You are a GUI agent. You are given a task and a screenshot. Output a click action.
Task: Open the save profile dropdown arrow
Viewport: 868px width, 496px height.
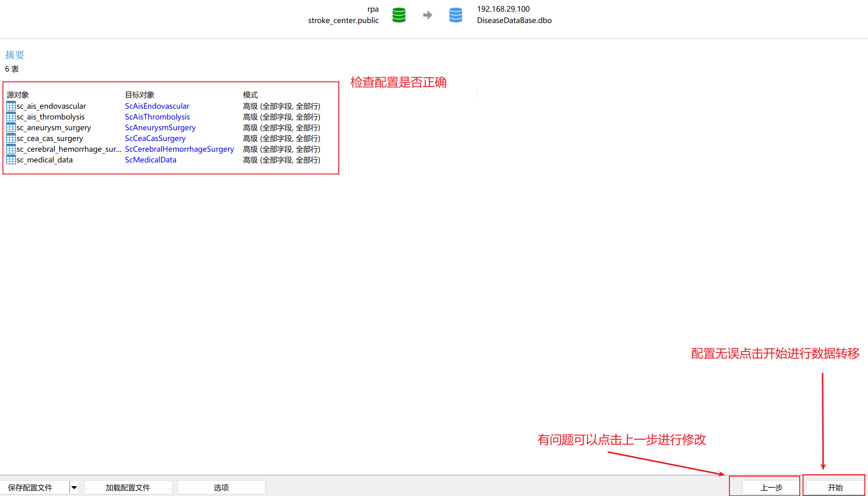coord(74,487)
